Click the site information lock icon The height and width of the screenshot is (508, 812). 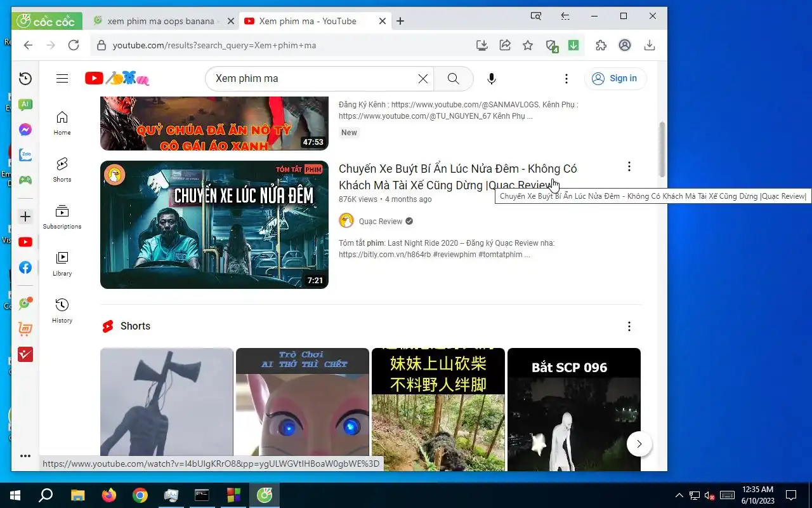100,45
